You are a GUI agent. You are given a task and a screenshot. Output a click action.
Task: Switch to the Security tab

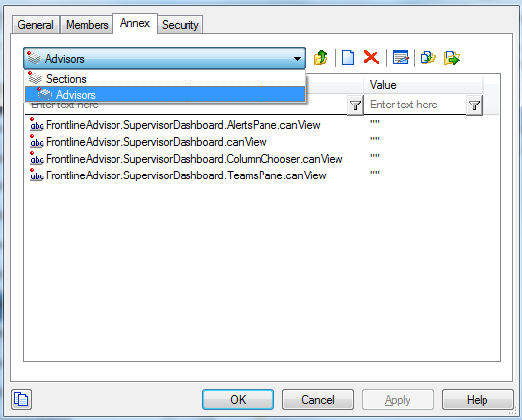[181, 25]
